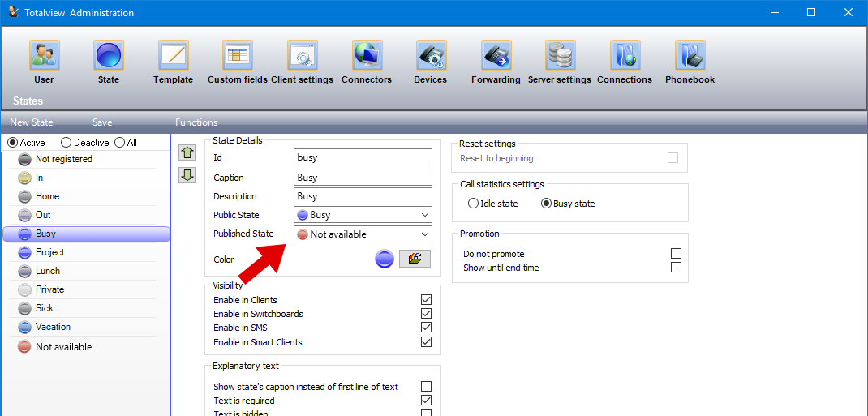This screenshot has width=868, height=416.
Task: Toggle Show state's caption checkbox
Action: tap(426, 387)
